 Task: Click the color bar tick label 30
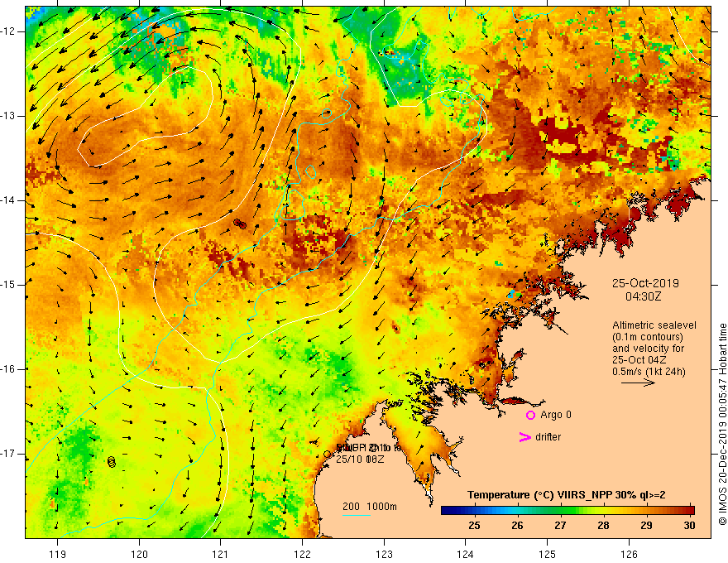[x=689, y=526]
